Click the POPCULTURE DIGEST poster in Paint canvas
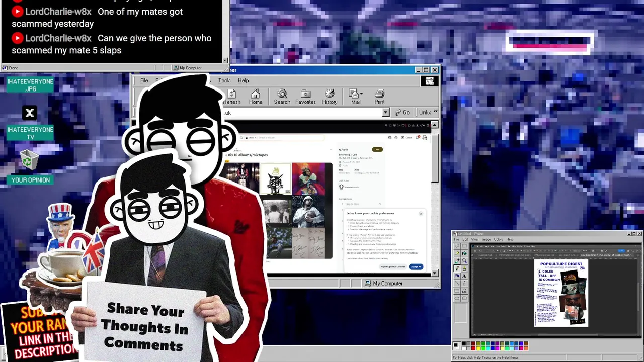The image size is (644, 362). pos(561,293)
